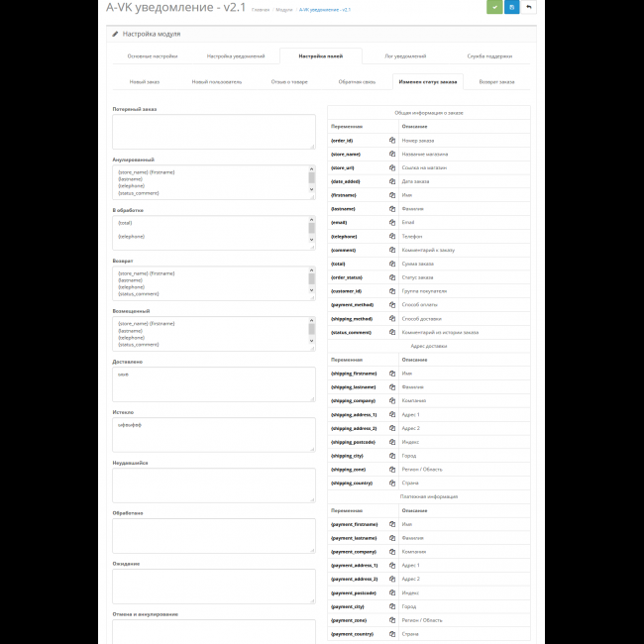Copy the {order_id} variable
This screenshot has width=644, height=644.
click(392, 140)
